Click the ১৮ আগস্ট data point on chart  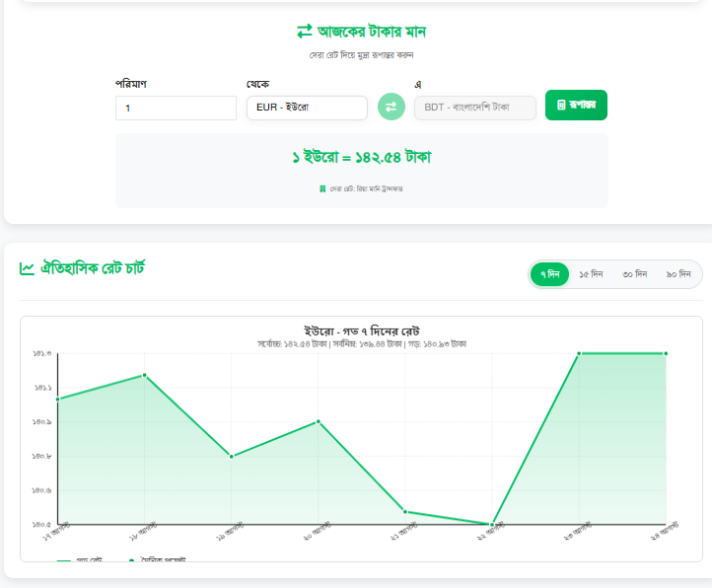click(x=144, y=375)
